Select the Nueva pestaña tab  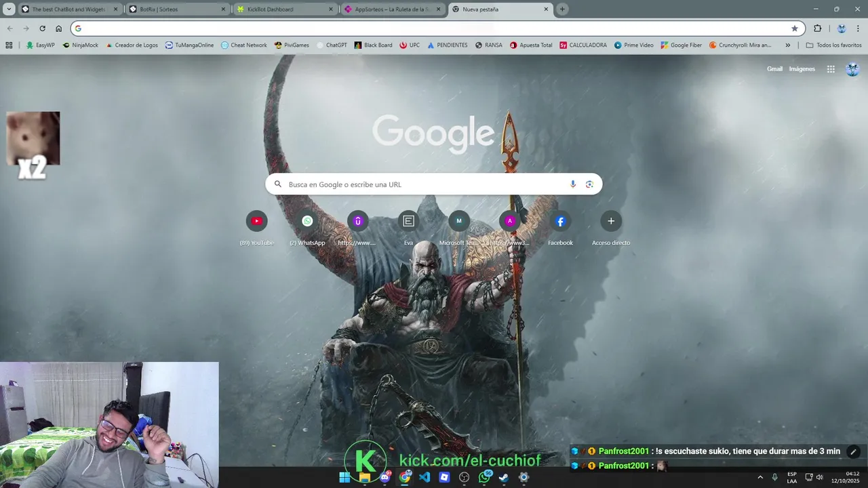click(500, 9)
